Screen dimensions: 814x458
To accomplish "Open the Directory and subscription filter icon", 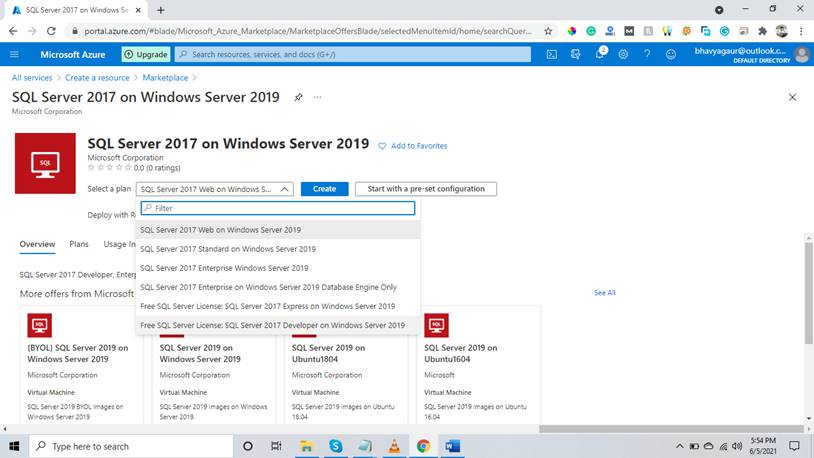I will (x=575, y=54).
